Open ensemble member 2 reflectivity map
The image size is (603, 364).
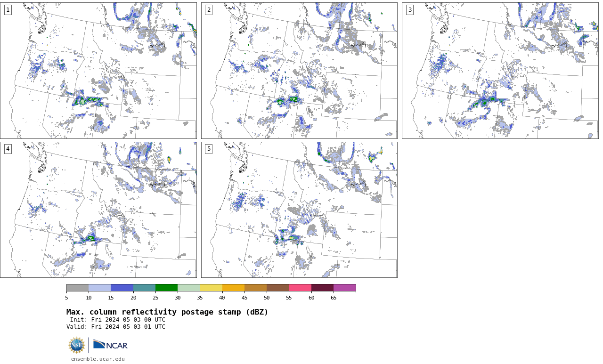pyautogui.click(x=299, y=71)
